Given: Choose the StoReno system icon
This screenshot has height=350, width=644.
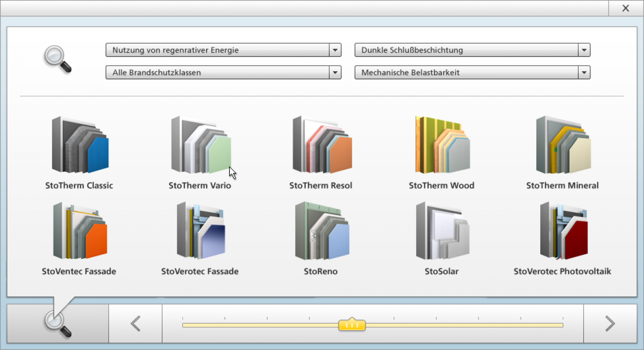Looking at the screenshot, I should 321,231.
